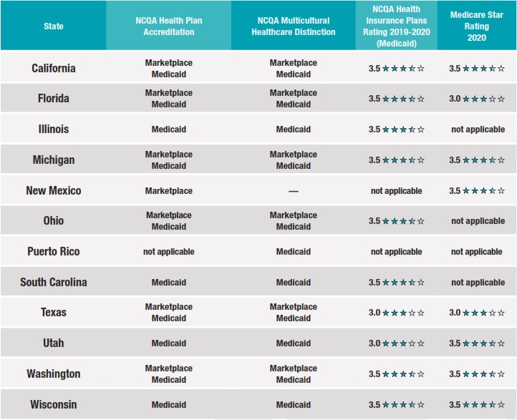Click the Texas 3.0 NCQA rating stars
Image resolution: width=517 pixels, height=420 pixels.
point(404,313)
